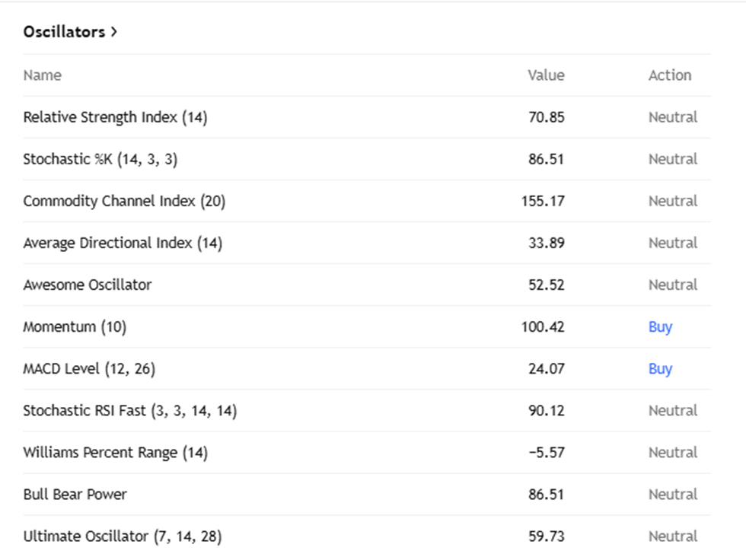The width and height of the screenshot is (746, 560).
Task: Click the Buy action for Momentum
Action: pos(660,326)
